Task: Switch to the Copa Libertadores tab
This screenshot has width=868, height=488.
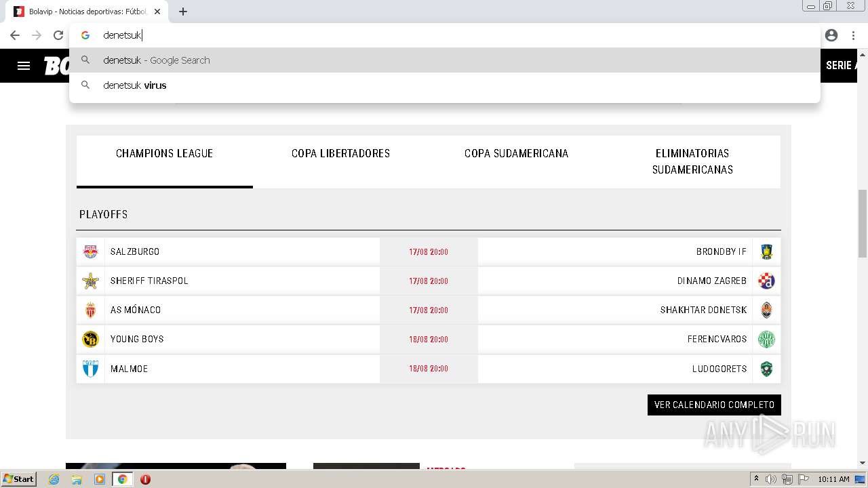Action: pos(340,161)
